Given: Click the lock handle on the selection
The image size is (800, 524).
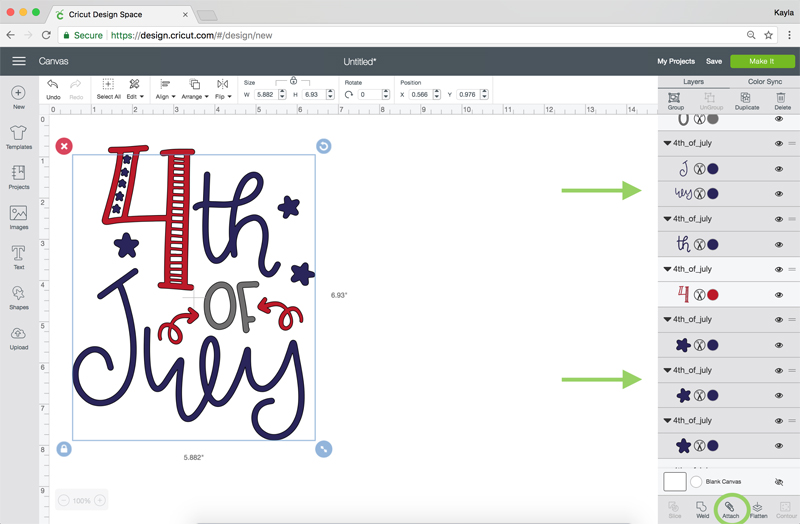Looking at the screenshot, I should click(64, 449).
